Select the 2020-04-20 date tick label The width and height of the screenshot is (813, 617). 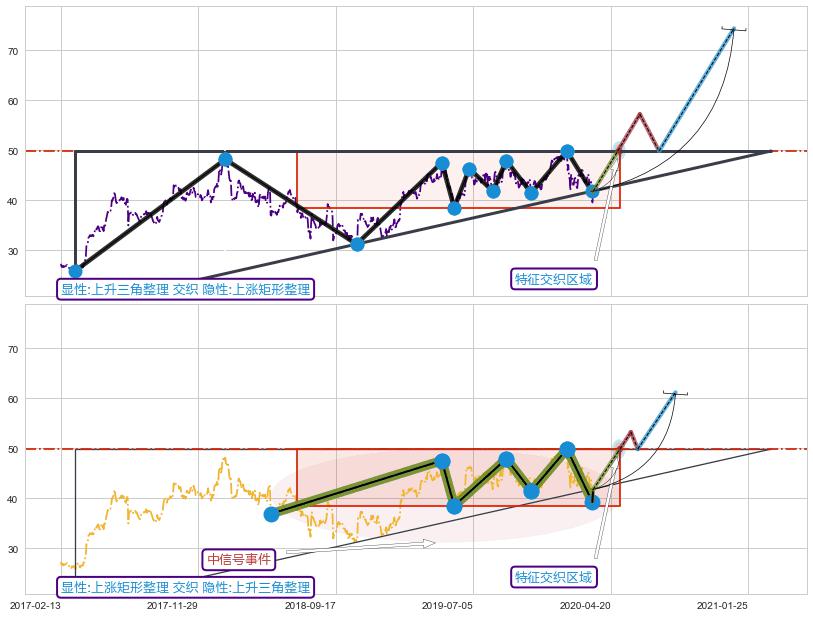584,605
